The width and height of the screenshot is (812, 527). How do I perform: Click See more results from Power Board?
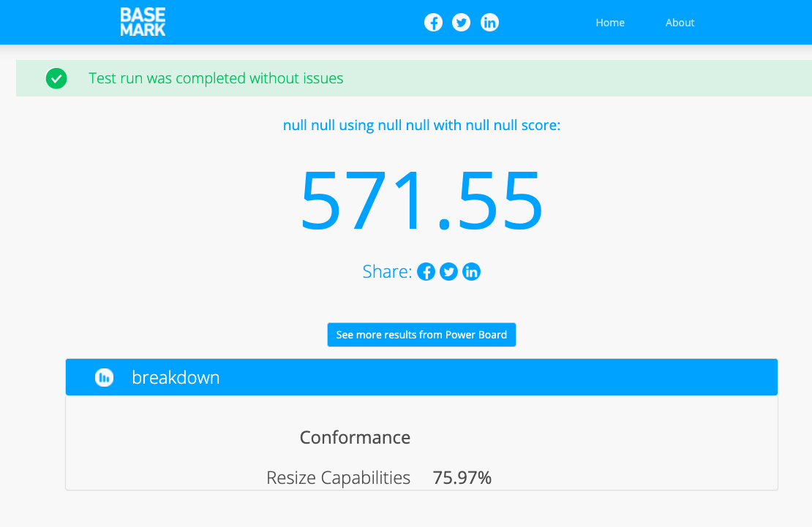[x=421, y=335]
